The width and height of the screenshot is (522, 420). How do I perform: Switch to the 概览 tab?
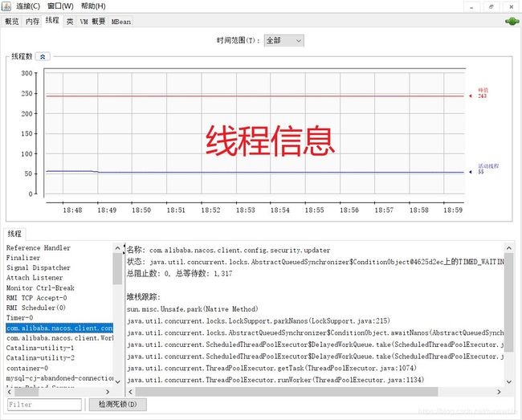(x=12, y=22)
